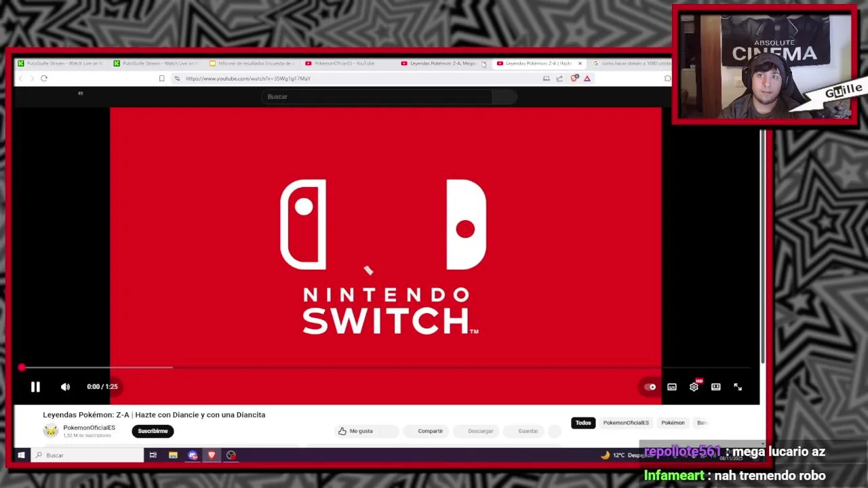Open the PokemonOficialES channel name link
The height and width of the screenshot is (488, 868).
click(x=89, y=428)
